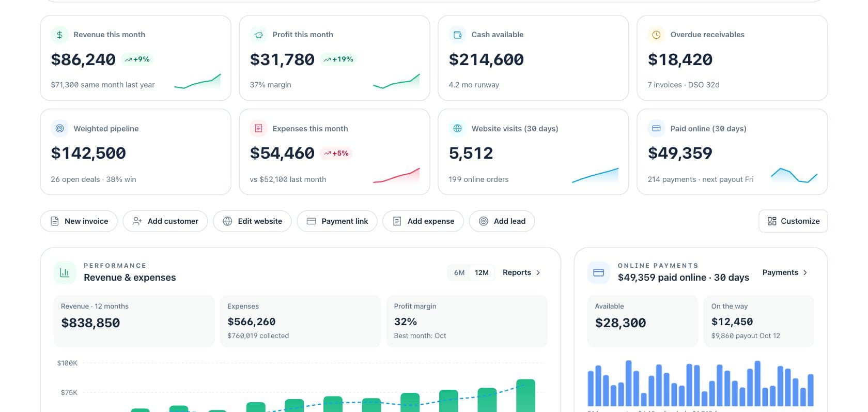868x412 pixels.
Task: Open Reports from Revenue & expenses panel
Action: click(521, 272)
